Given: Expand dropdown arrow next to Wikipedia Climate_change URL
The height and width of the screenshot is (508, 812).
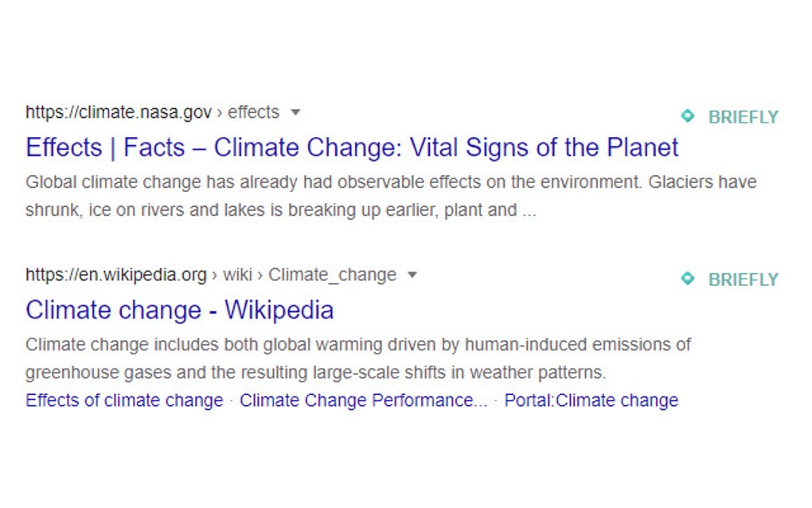Looking at the screenshot, I should pos(412,275).
